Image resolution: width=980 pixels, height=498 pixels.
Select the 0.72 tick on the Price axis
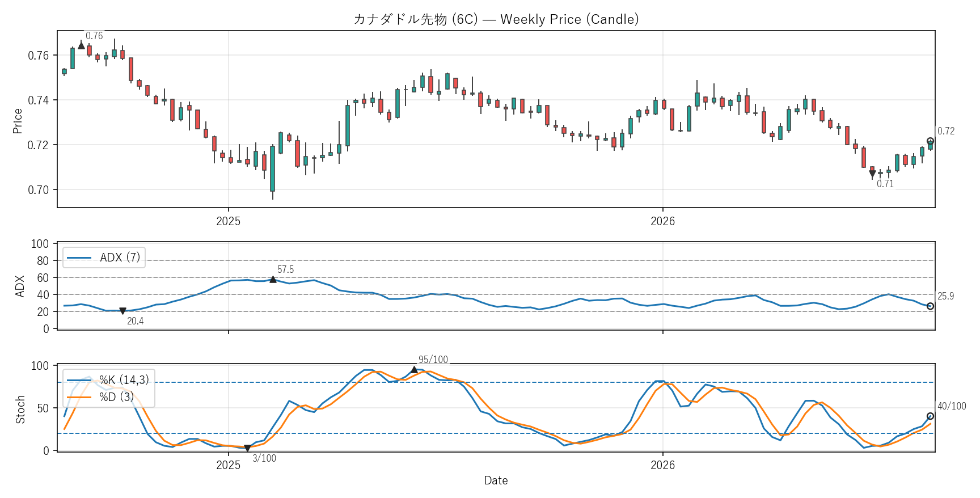pos(39,145)
